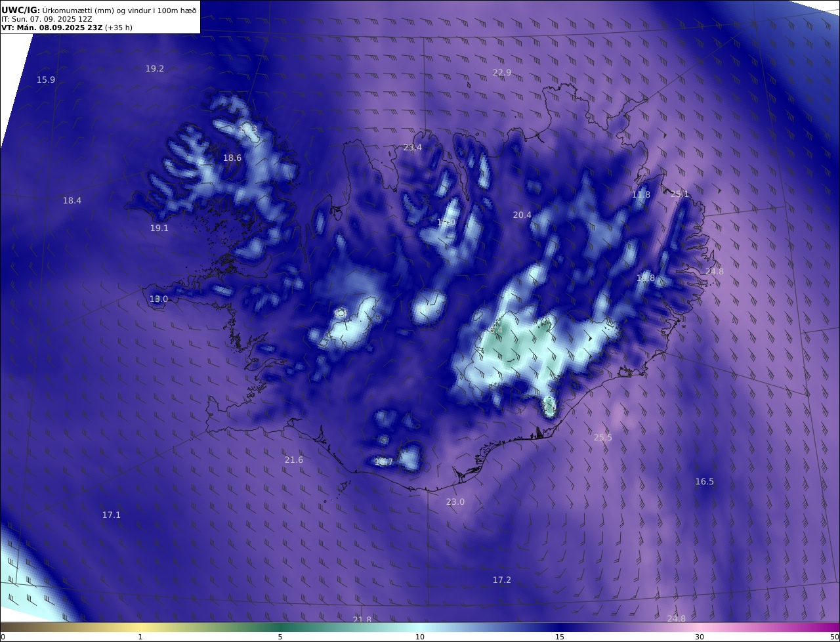
Task: Click the 21.8 label above the colorbar
Action: click(x=362, y=619)
